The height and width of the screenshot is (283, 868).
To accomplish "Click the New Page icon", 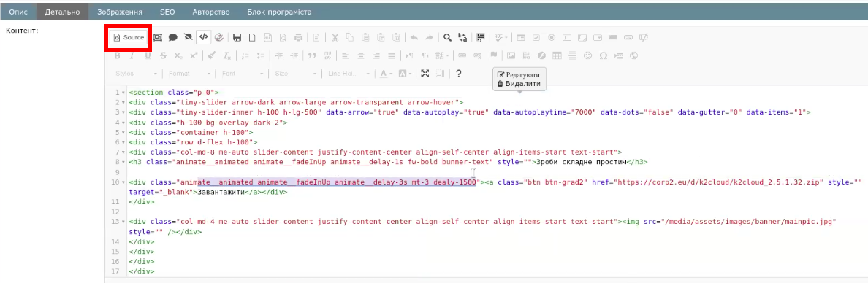I will 252,38.
